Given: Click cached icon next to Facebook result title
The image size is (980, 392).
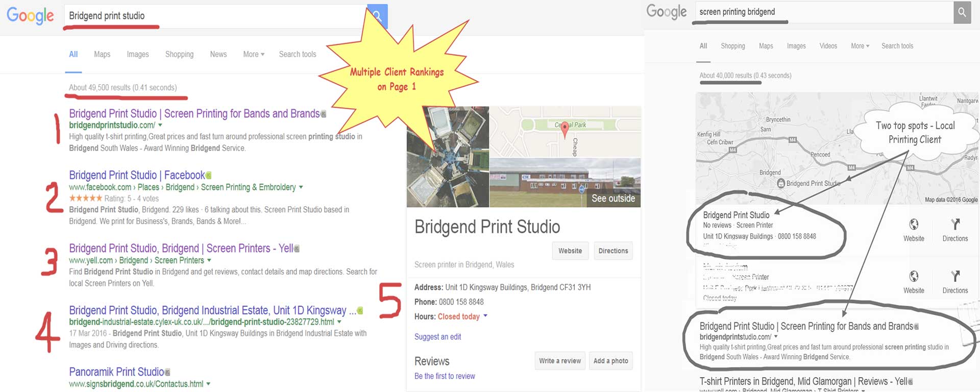Looking at the screenshot, I should [209, 176].
